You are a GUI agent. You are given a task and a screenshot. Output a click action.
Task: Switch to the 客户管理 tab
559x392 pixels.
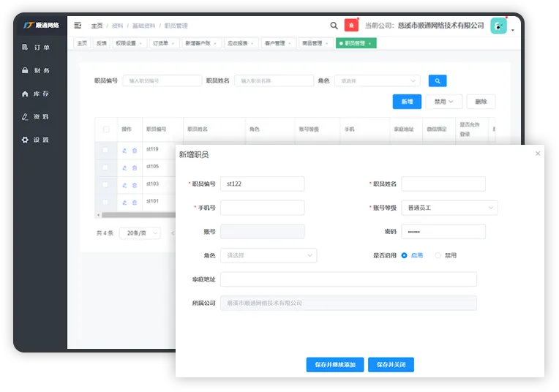[x=277, y=43]
